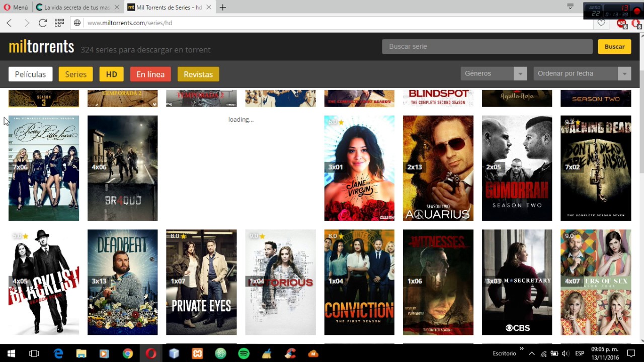Viewport: 644px width, 362px height.
Task: Open the Revistas section
Action: point(198,74)
